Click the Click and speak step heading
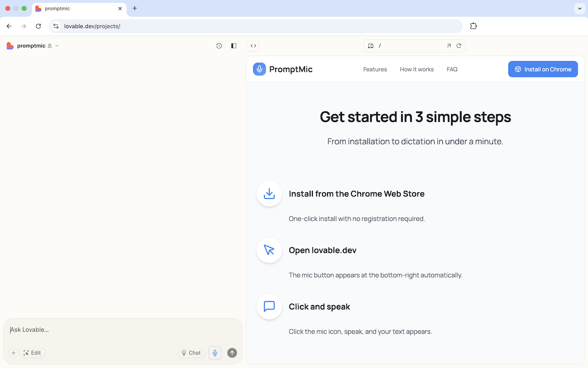This screenshot has width=588, height=368. [319, 307]
